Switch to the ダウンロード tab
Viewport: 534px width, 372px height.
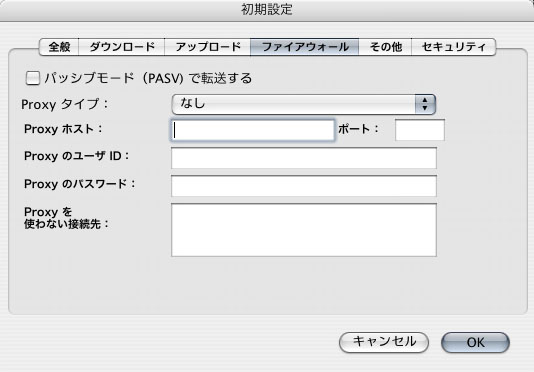click(122, 47)
